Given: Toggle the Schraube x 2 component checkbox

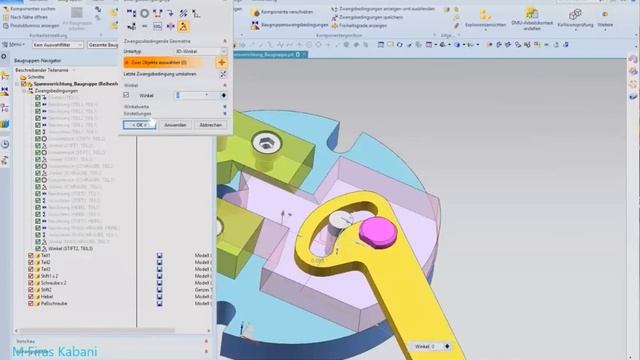Looking at the screenshot, I should tap(31, 283).
